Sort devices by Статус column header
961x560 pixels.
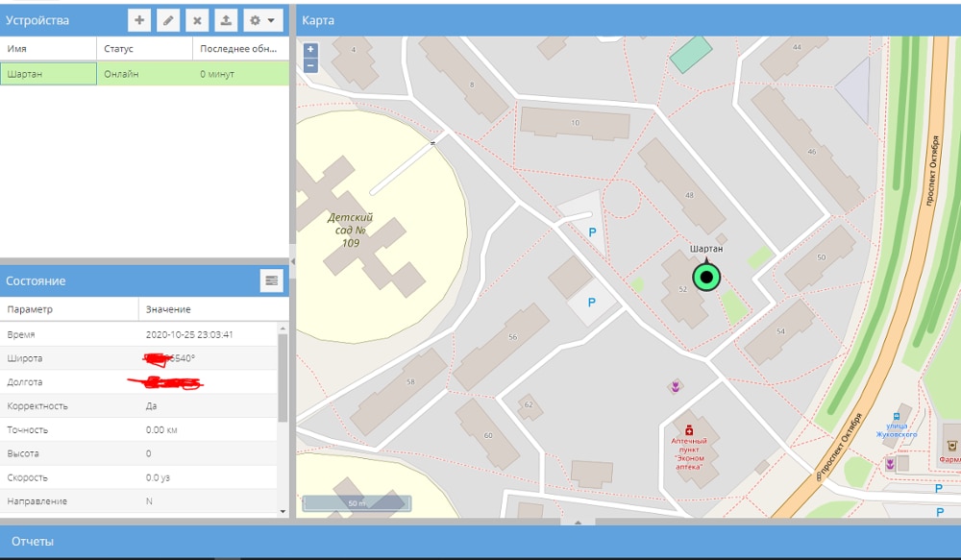tap(144, 48)
